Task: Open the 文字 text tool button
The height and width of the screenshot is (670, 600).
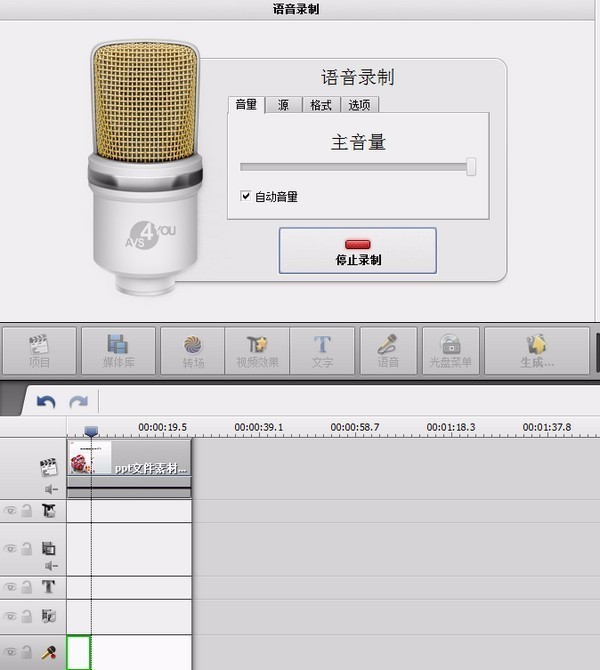Action: 322,351
